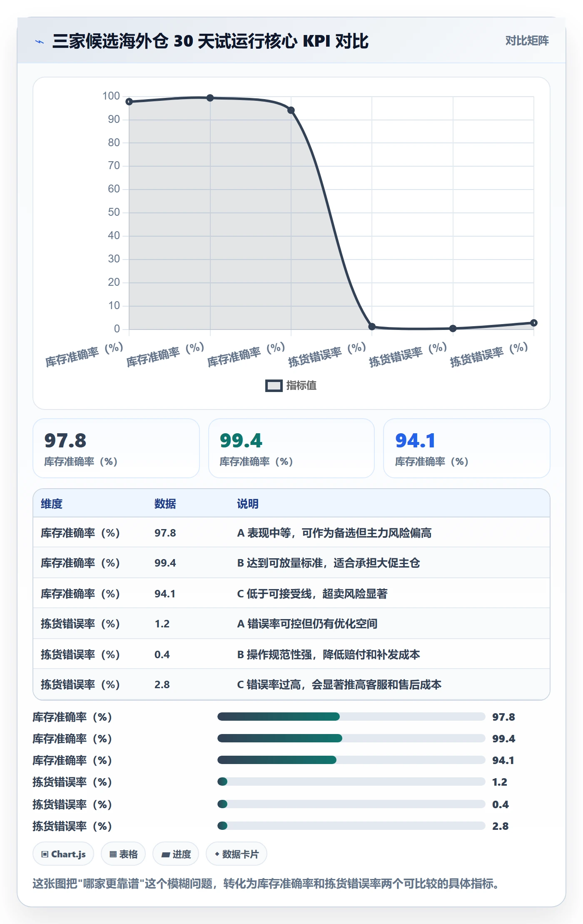
Task: Select the note 'C 错误率过高，会显著推高客服和售后成本'
Action: tap(339, 684)
